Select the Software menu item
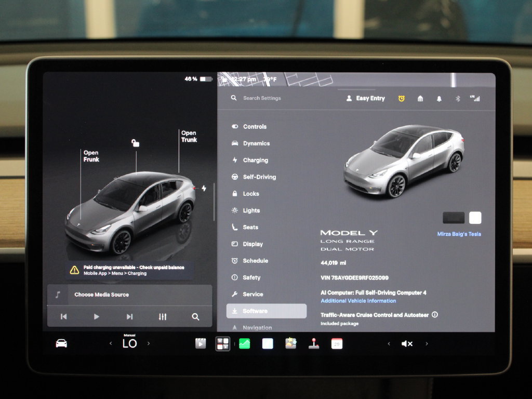 pos(267,311)
